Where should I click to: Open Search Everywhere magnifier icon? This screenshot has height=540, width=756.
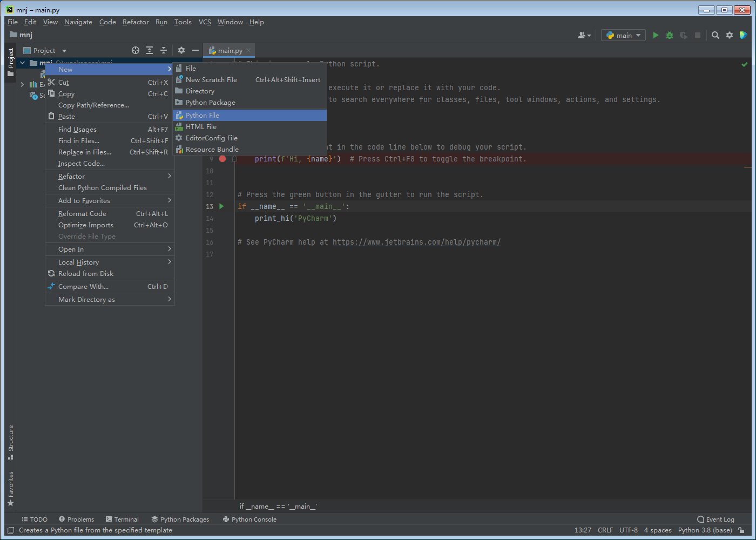715,35
